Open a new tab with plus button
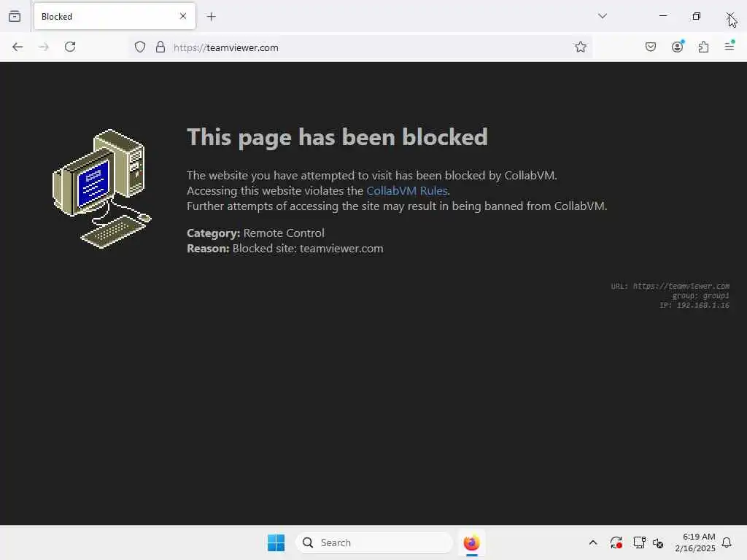This screenshot has height=560, width=747. click(x=212, y=17)
